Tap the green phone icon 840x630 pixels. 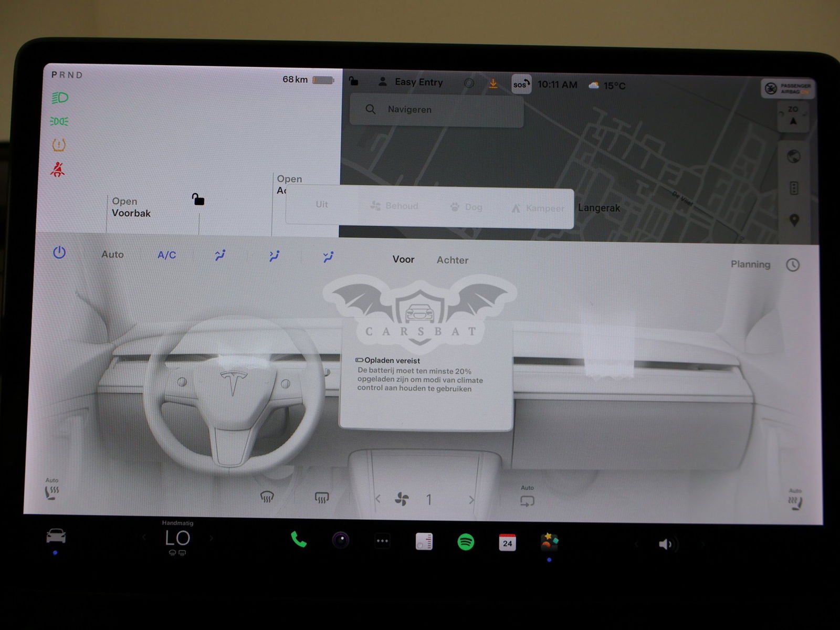coord(299,540)
